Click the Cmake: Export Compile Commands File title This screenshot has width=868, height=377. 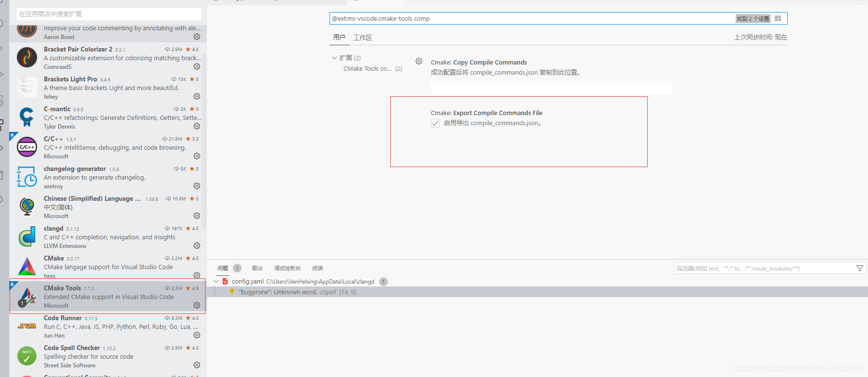coord(486,113)
